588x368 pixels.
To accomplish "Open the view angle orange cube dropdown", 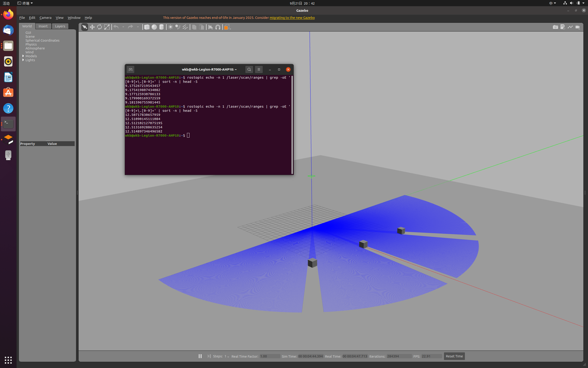I will point(227,27).
